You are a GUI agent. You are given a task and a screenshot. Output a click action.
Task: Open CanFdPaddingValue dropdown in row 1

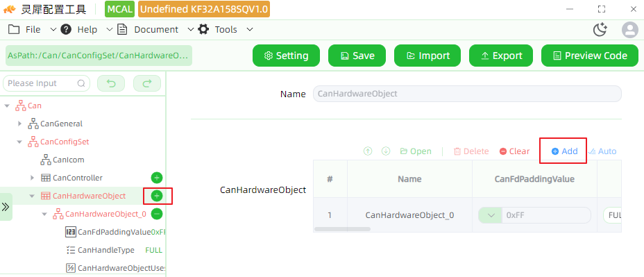click(x=490, y=215)
